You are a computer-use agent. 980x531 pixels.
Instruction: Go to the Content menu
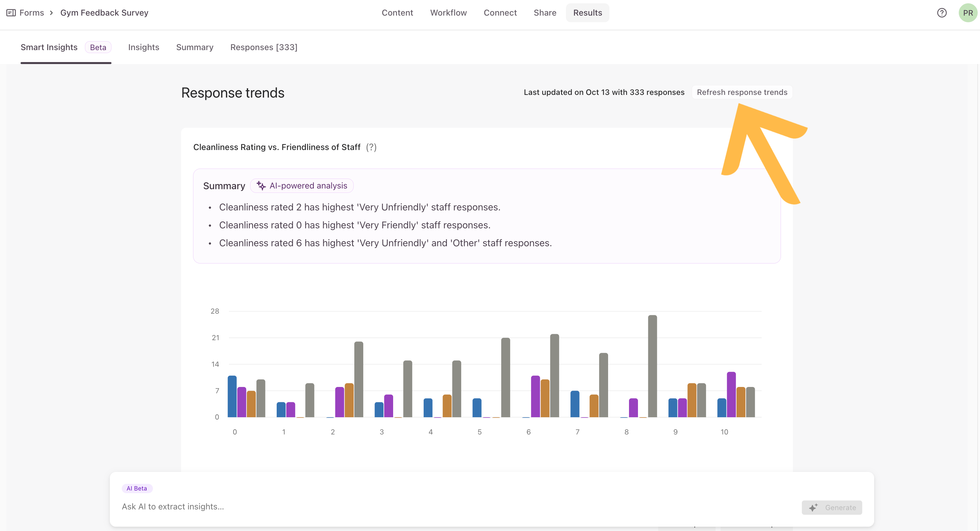397,13
